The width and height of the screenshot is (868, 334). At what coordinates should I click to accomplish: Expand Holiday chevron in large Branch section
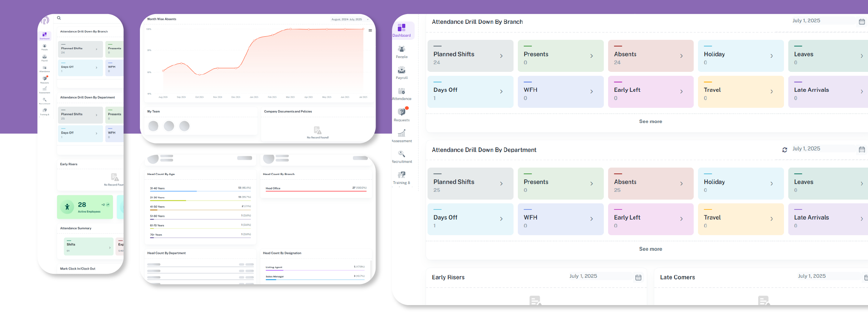pos(771,56)
